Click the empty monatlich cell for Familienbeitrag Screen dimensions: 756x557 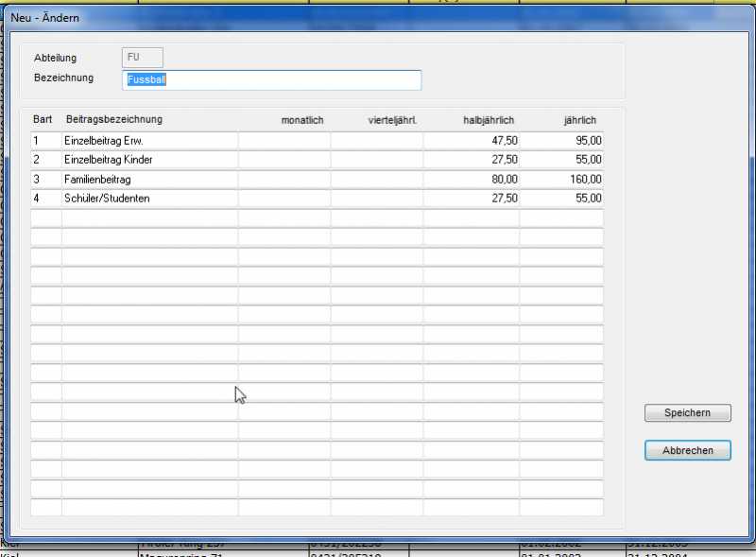click(x=284, y=180)
